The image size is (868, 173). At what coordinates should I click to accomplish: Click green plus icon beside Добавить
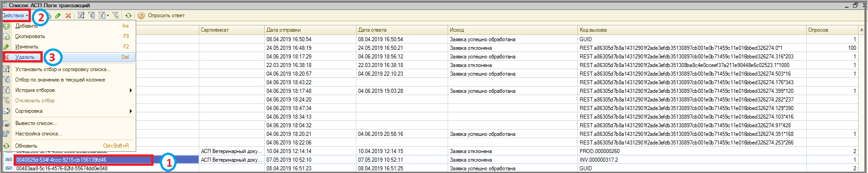[6, 26]
